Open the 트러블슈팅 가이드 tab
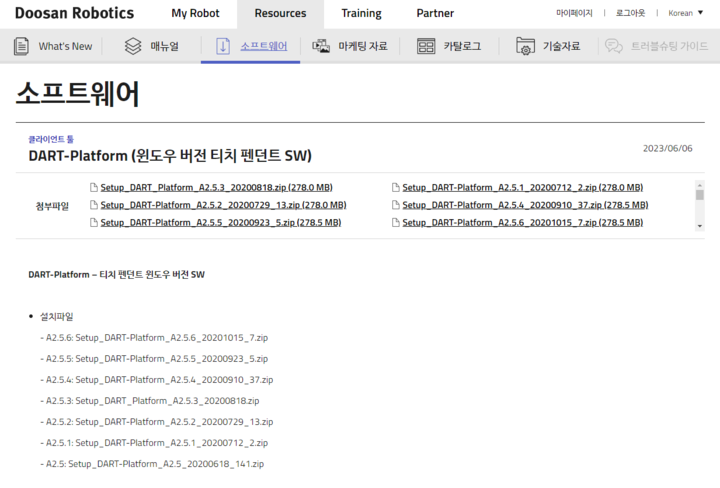The image size is (720, 488). 656,46
